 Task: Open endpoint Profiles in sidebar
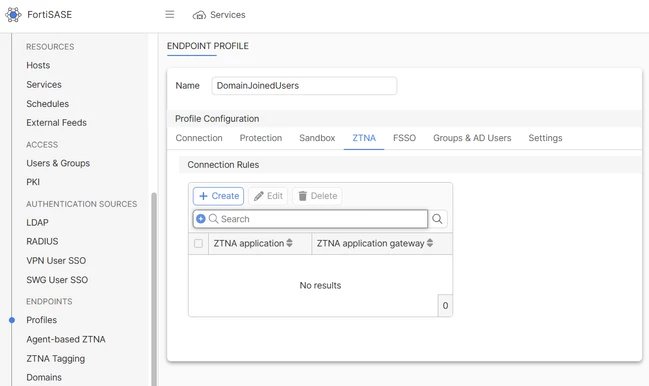click(x=41, y=320)
